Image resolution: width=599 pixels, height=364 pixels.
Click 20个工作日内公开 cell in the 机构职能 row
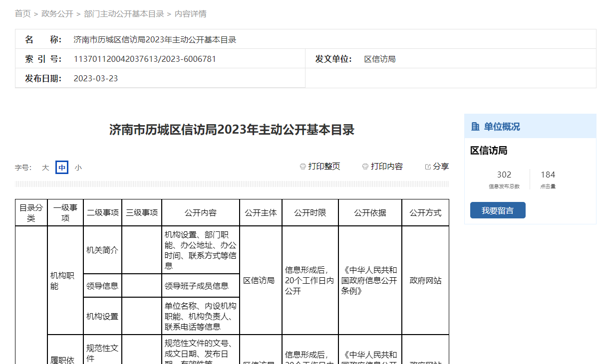(x=310, y=280)
